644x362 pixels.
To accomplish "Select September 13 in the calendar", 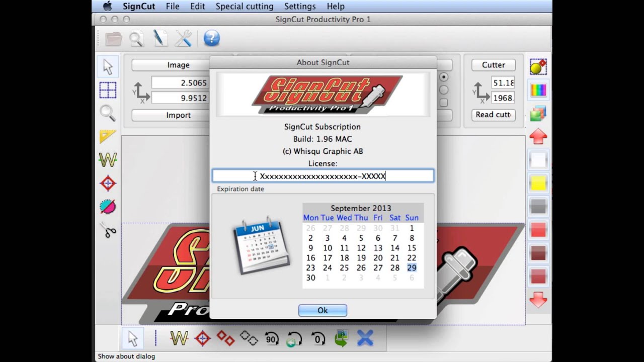I will (x=378, y=248).
